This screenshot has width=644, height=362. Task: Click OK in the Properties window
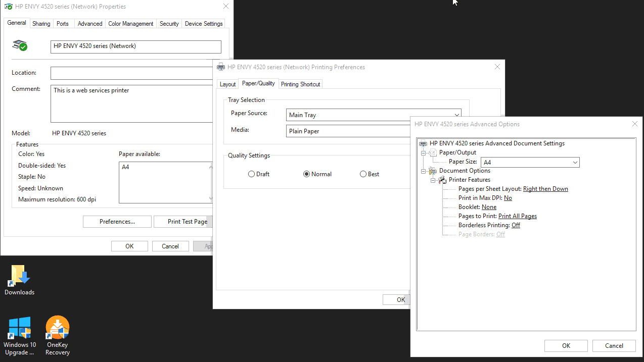[129, 246]
